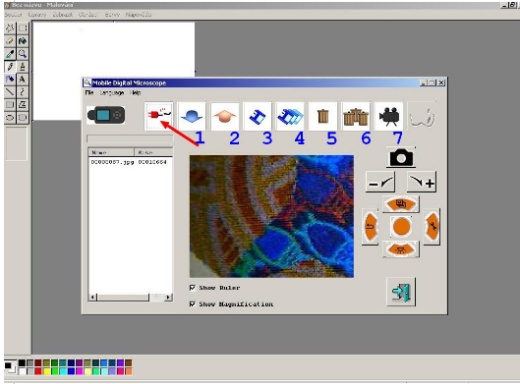
Task: Open Paint's Soubor menu
Action: pyautogui.click(x=13, y=15)
